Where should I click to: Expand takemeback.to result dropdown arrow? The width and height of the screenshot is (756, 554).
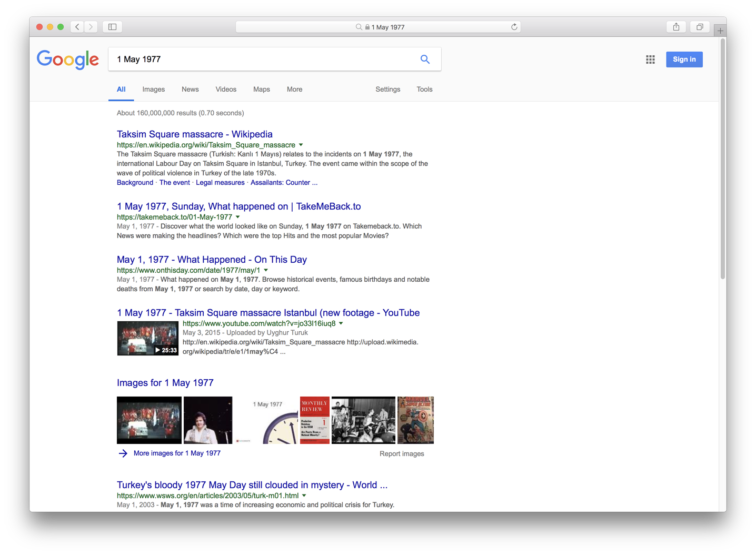238,217
